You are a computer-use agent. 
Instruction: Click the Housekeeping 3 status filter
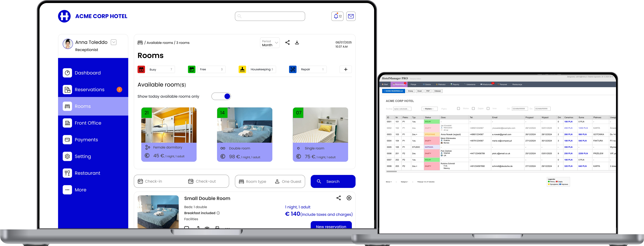click(262, 69)
